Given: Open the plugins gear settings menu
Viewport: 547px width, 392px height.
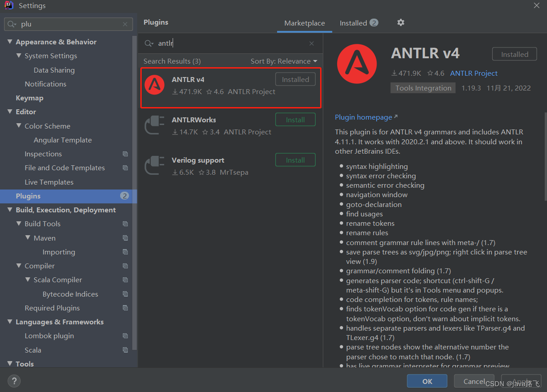Looking at the screenshot, I should point(401,22).
